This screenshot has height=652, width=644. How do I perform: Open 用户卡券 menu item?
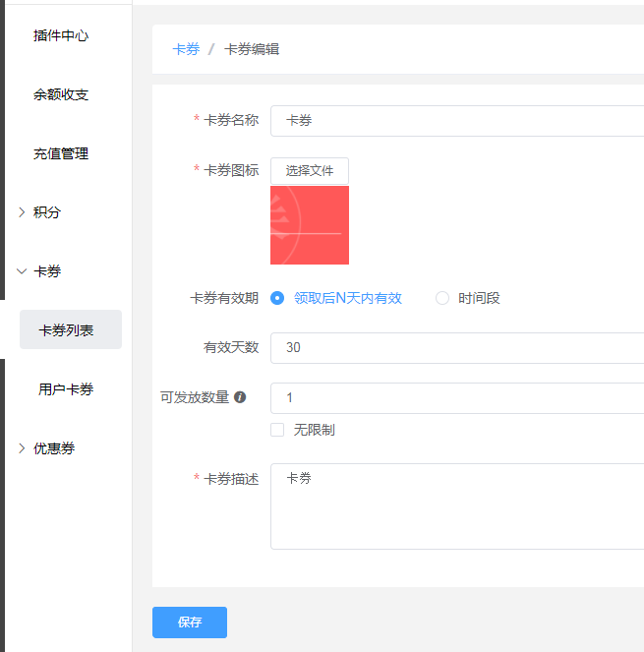click(66, 389)
